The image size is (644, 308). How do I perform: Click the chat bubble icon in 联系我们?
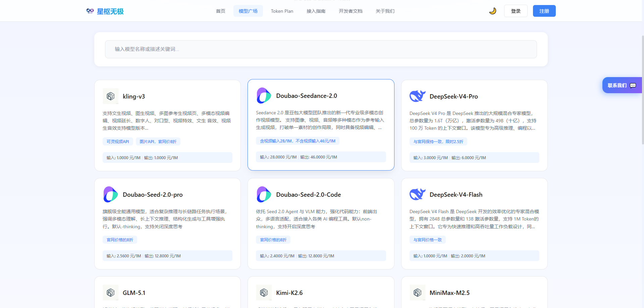click(633, 85)
